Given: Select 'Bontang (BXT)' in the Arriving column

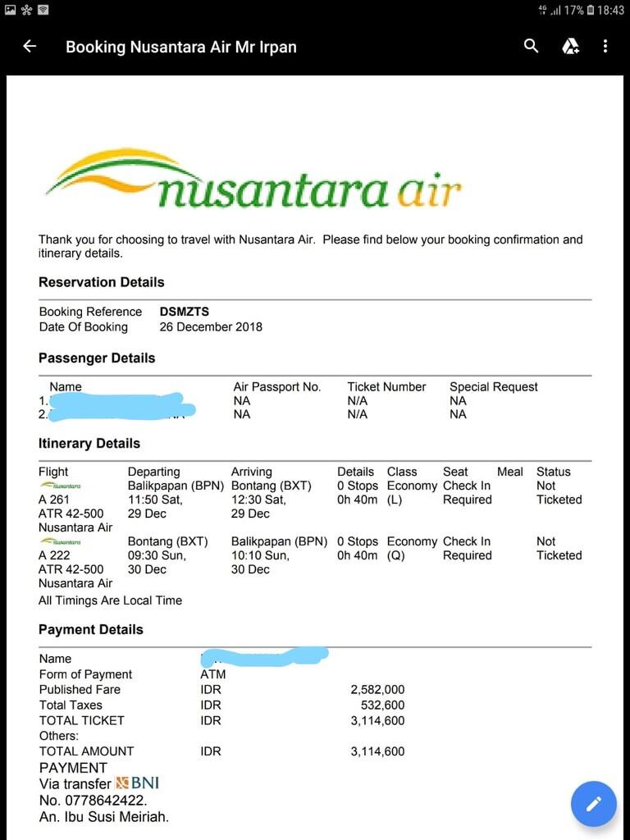Looking at the screenshot, I should [271, 486].
